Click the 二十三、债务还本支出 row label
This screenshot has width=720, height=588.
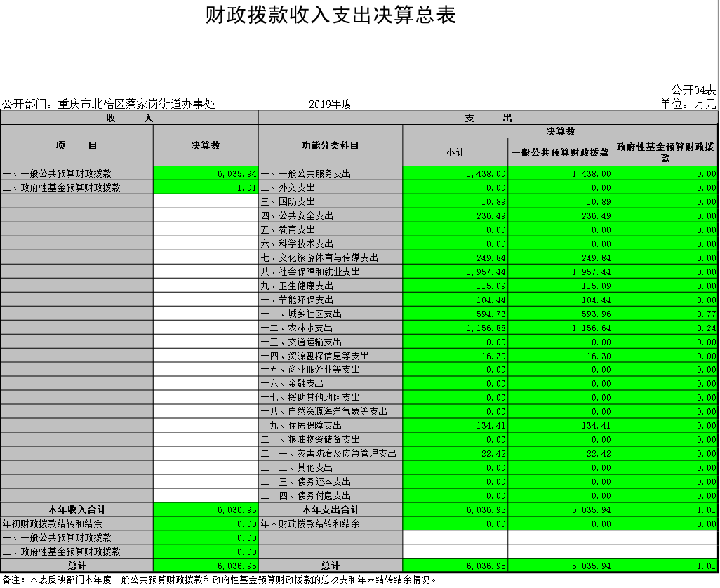coord(306,481)
